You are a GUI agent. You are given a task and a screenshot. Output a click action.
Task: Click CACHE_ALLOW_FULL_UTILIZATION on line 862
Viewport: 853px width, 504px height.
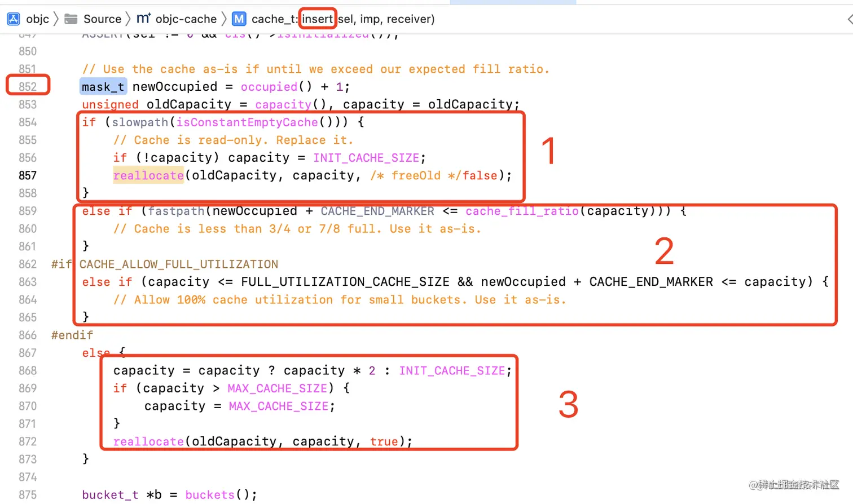[179, 264]
